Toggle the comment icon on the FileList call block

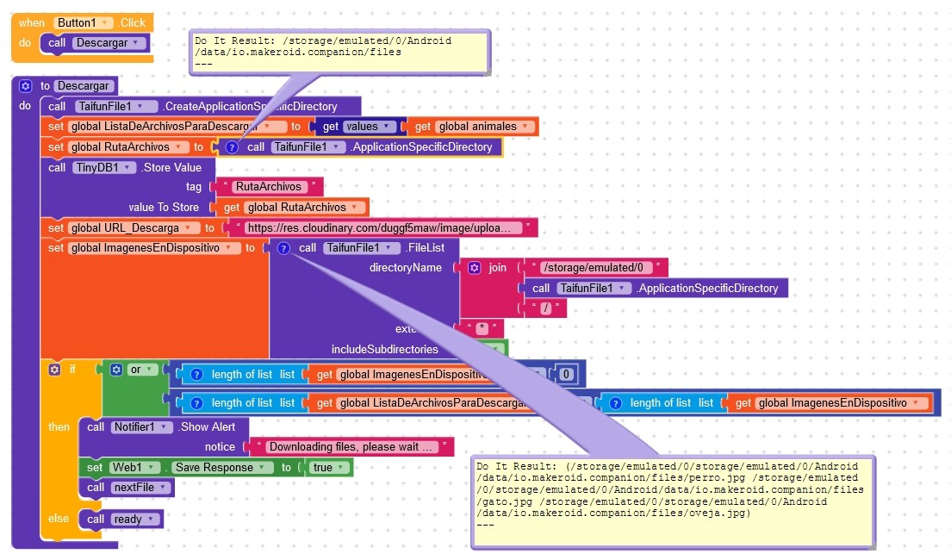pyautogui.click(x=283, y=248)
